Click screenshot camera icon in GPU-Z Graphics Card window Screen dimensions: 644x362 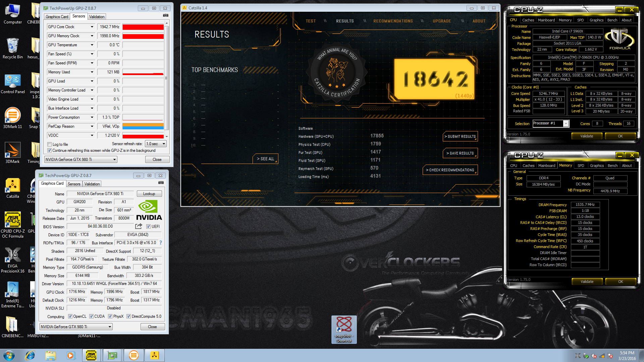pyautogui.click(x=161, y=183)
